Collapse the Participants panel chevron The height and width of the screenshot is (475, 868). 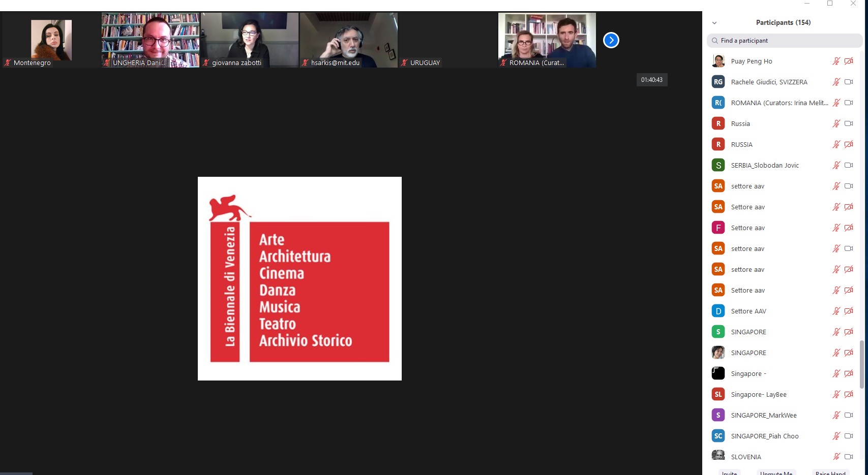pos(714,23)
